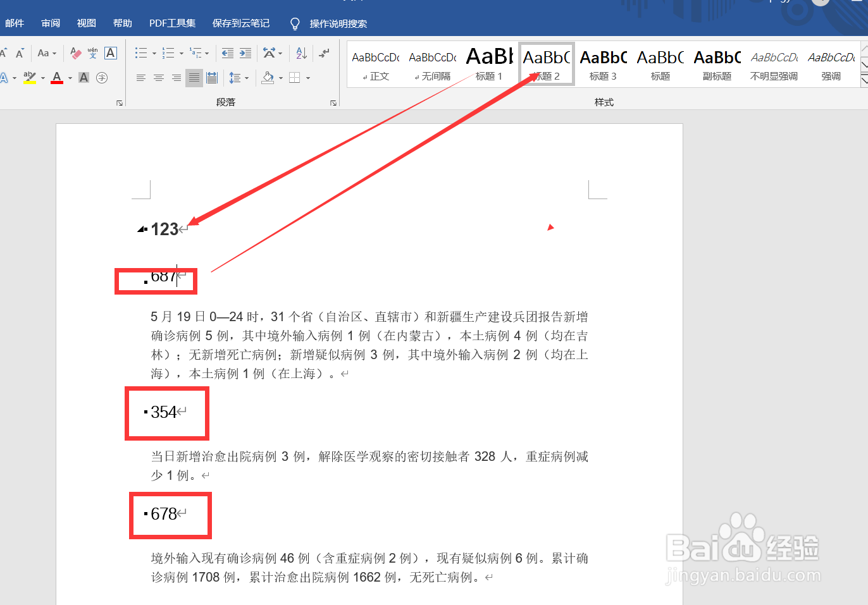This screenshot has height=605, width=868.
Task: Open the Paragraph (段落) dialog launcher
Action: point(333,103)
